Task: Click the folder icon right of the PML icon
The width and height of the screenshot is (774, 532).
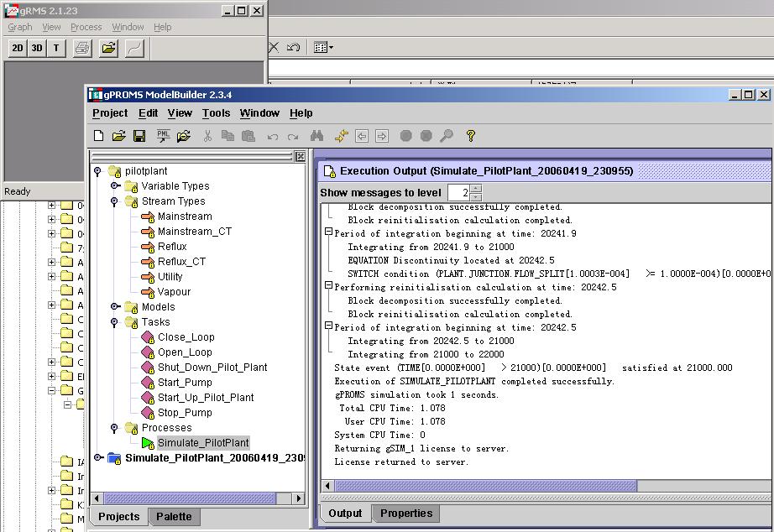Action: [184, 136]
